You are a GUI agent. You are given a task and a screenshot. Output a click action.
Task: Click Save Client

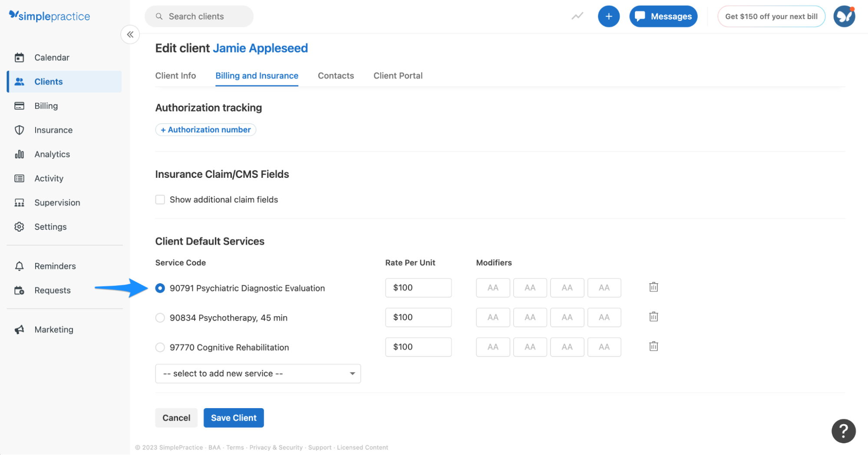click(x=234, y=418)
